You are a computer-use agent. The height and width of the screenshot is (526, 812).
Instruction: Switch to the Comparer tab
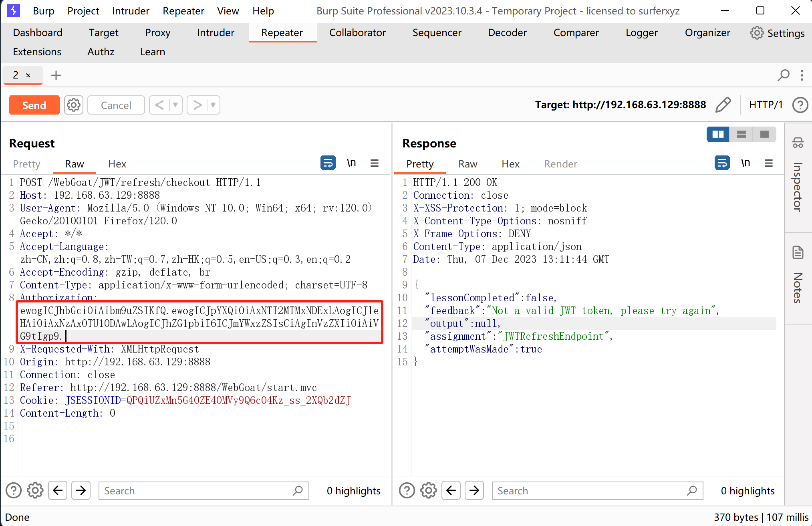pyautogui.click(x=576, y=32)
